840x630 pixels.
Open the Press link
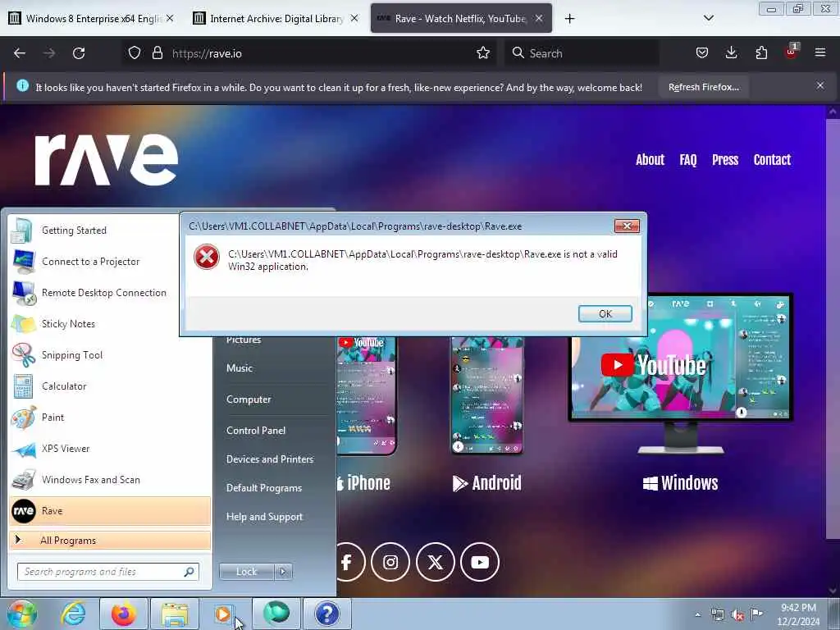click(725, 160)
